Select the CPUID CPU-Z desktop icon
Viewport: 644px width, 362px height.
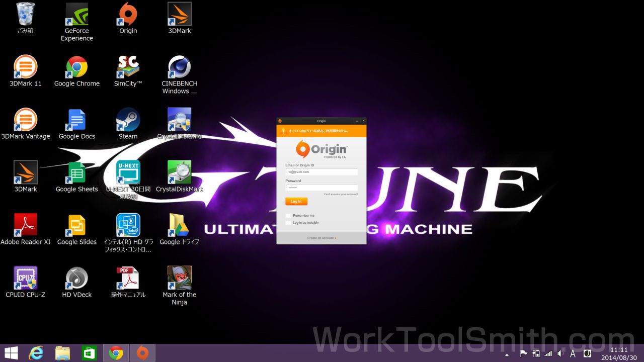26,282
